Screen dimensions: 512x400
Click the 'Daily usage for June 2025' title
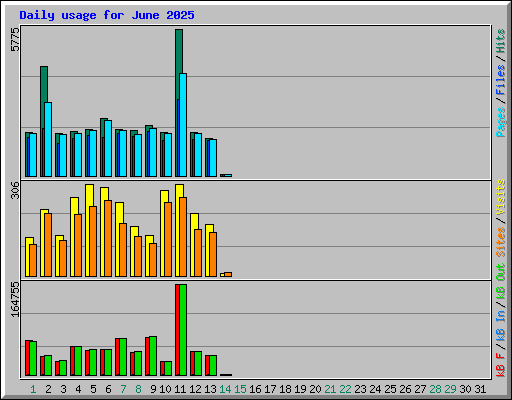coord(107,15)
